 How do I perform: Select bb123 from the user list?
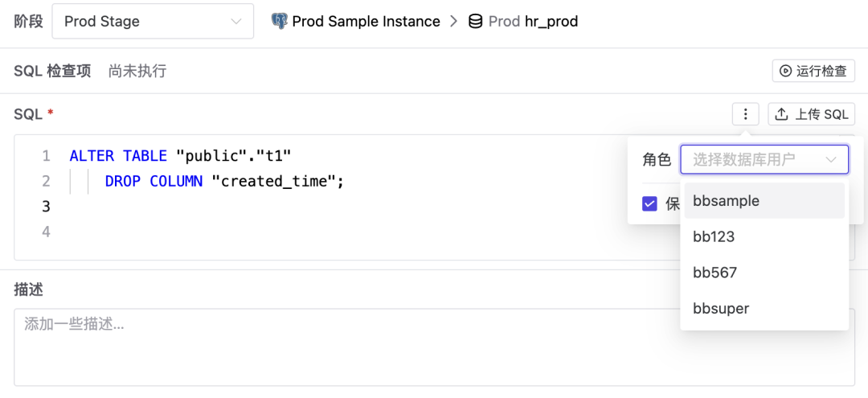pyautogui.click(x=714, y=237)
